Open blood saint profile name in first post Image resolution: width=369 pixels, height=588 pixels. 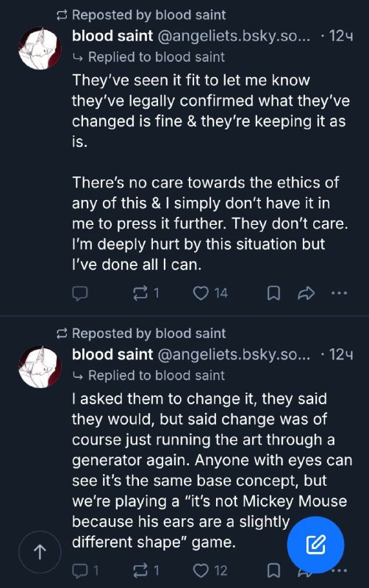(x=112, y=36)
